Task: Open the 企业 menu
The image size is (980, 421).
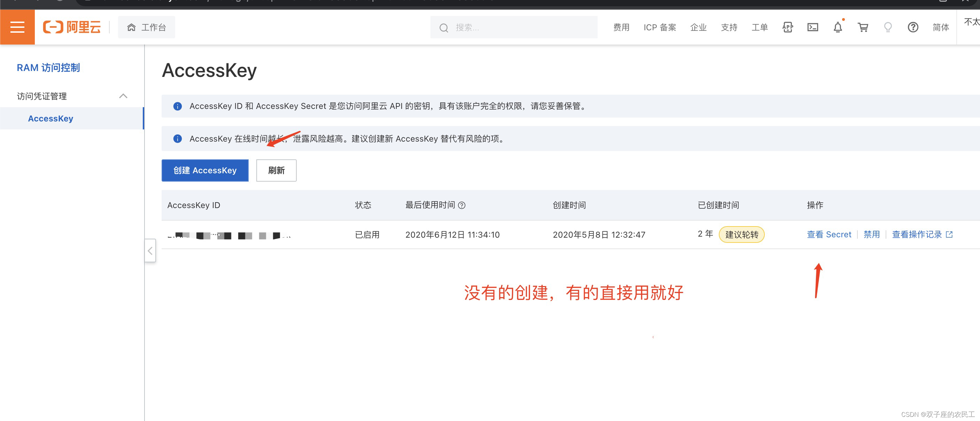Action: click(698, 27)
